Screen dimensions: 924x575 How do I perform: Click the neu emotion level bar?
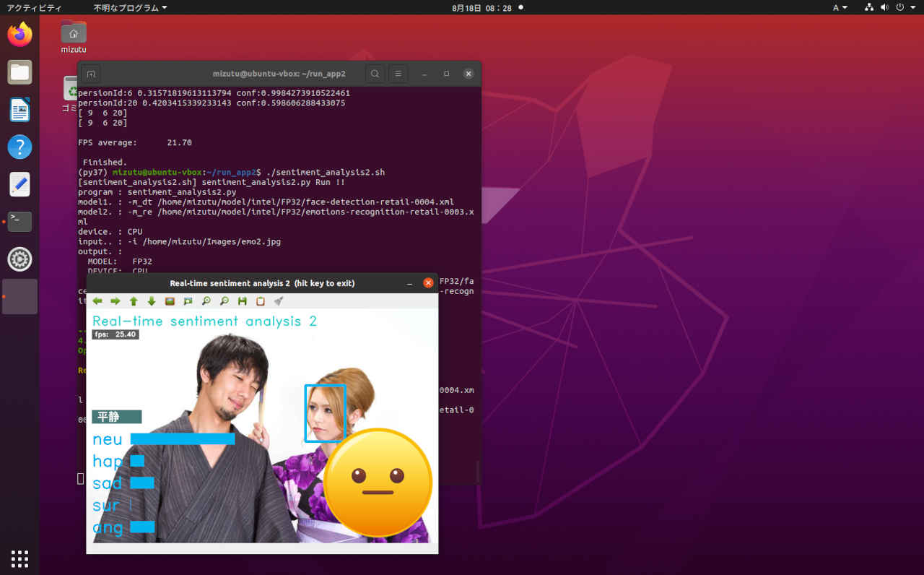pos(182,438)
